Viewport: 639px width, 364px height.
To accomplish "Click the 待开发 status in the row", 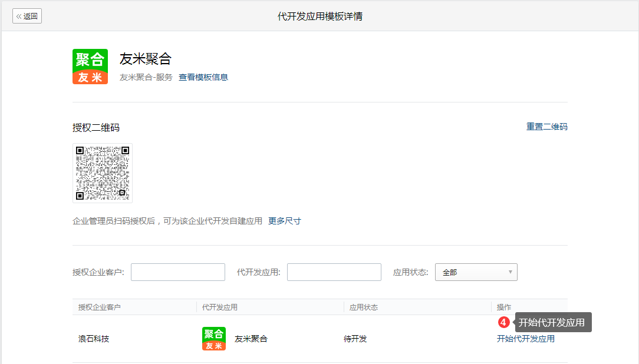I will [355, 339].
